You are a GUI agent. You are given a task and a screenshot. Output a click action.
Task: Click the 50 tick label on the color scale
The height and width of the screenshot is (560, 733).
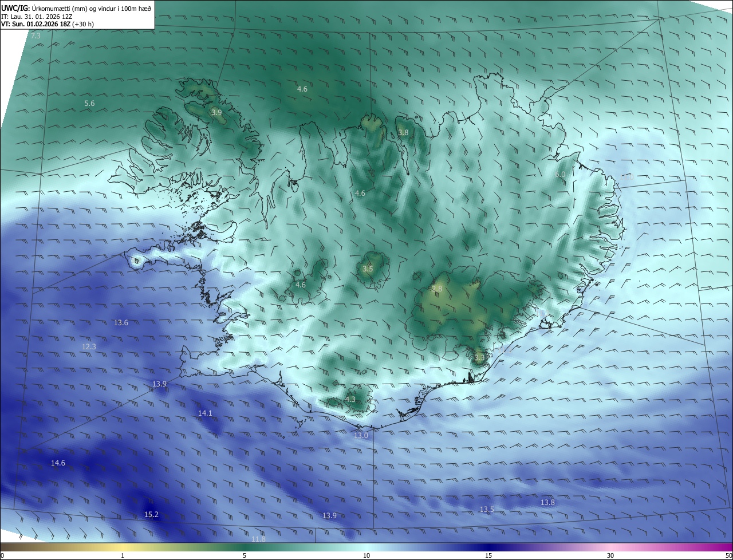[728, 555]
